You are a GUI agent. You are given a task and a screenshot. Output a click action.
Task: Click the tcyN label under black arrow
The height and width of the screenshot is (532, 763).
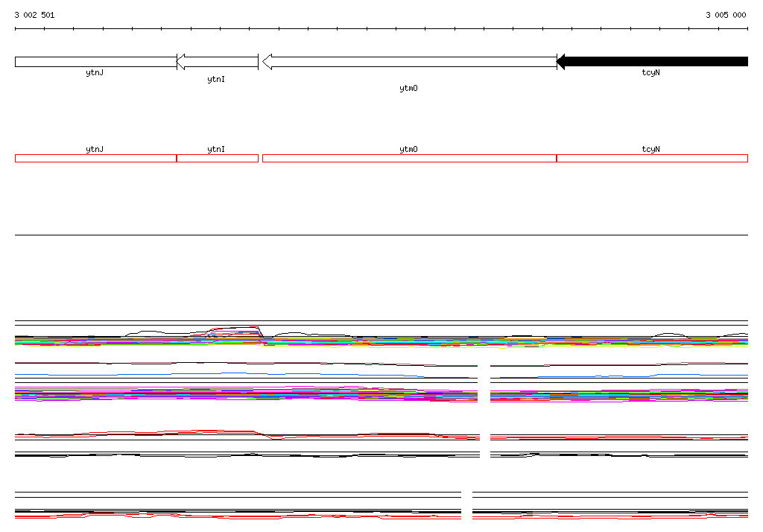(x=651, y=72)
